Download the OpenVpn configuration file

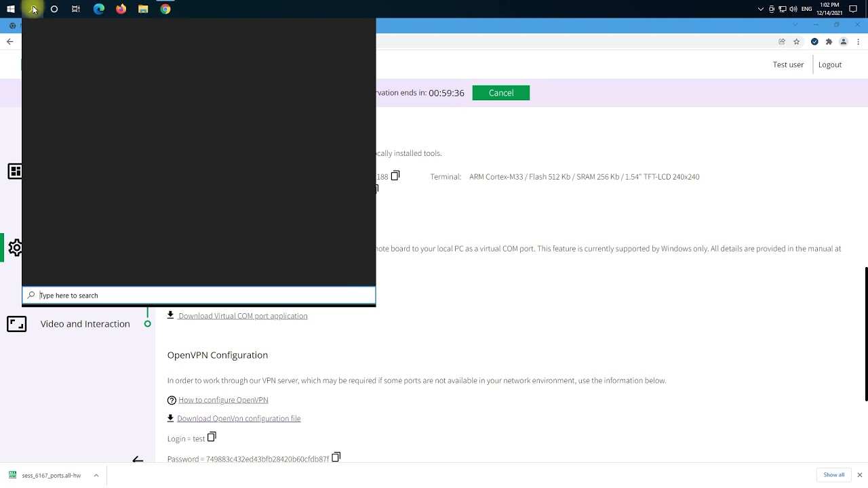tap(238, 418)
